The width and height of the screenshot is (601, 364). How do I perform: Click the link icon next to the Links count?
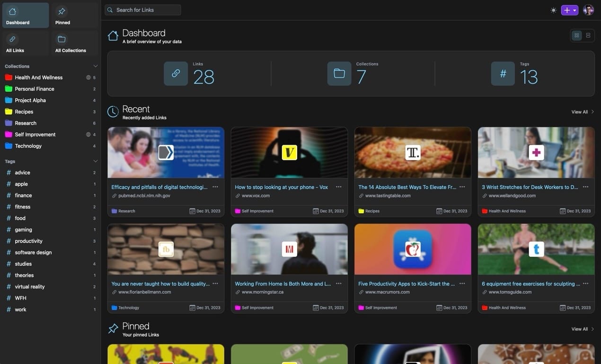(176, 73)
